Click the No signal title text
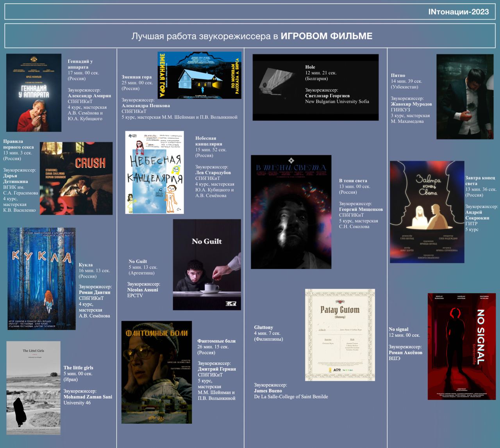 (x=398, y=329)
